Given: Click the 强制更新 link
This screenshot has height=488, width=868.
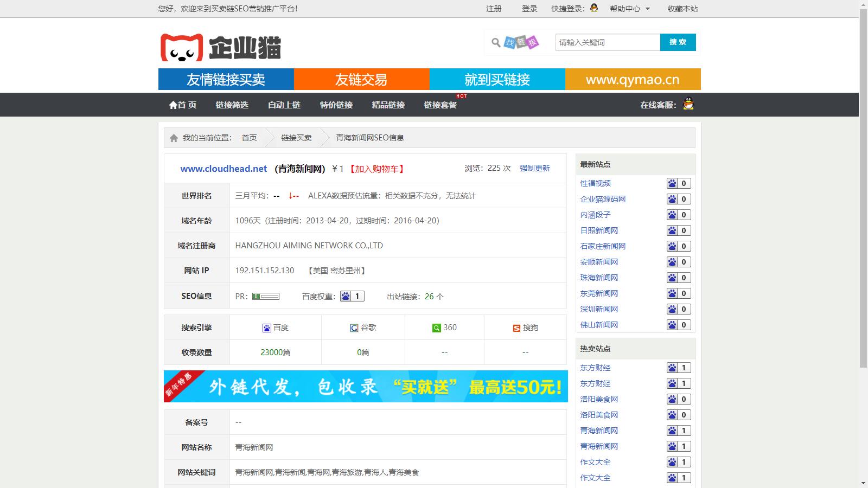Looking at the screenshot, I should (534, 169).
